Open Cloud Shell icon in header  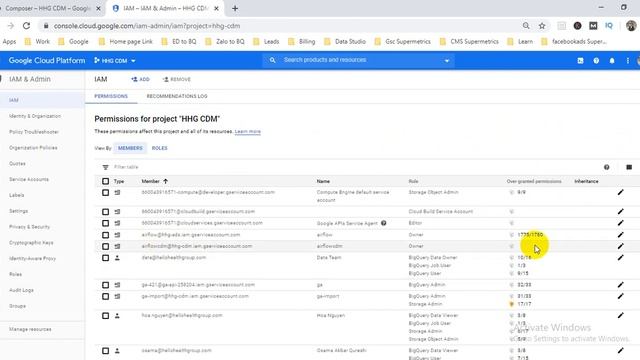pos(580,60)
